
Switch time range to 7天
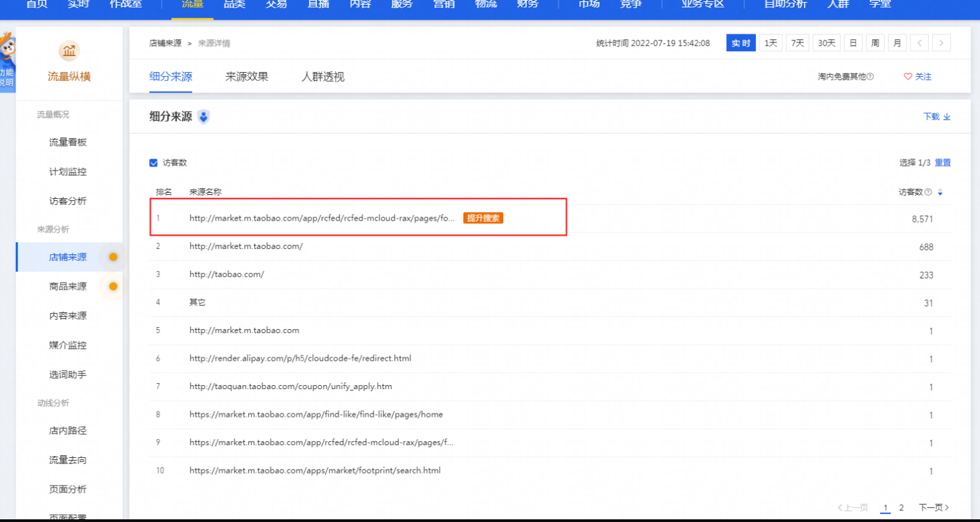pos(797,43)
